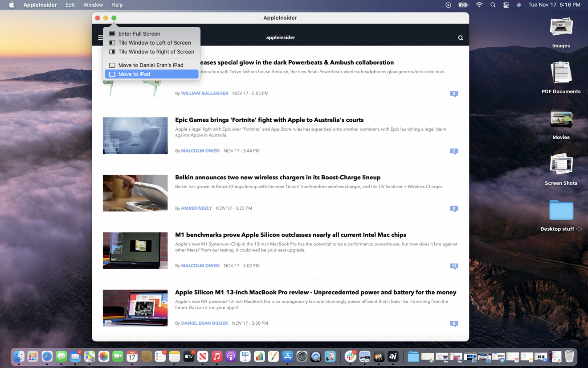This screenshot has height=368, width=588.
Task: Open the Belkin charger thumbnail image
Action: coord(135,193)
